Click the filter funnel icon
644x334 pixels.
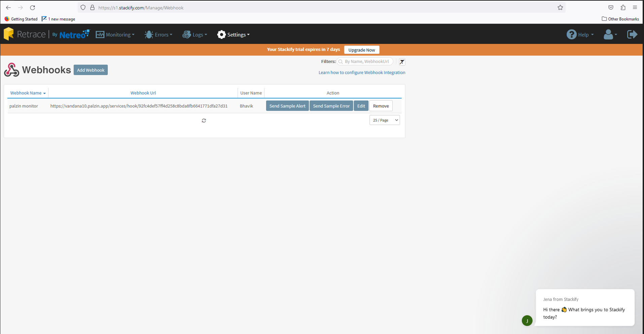[402, 62]
